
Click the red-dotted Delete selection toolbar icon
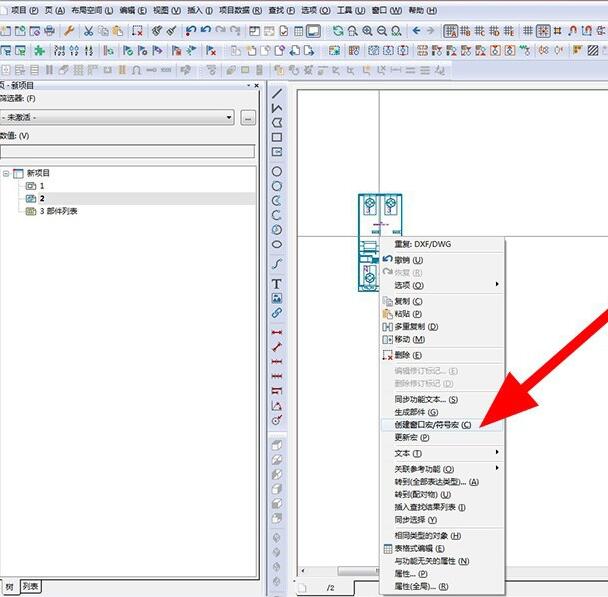137,31
